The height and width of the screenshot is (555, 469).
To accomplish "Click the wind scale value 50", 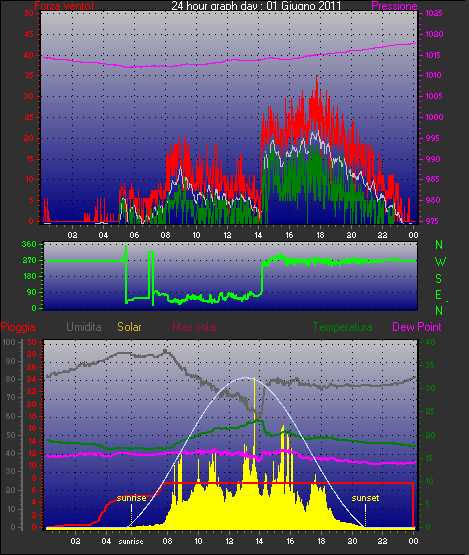I will (29, 13).
